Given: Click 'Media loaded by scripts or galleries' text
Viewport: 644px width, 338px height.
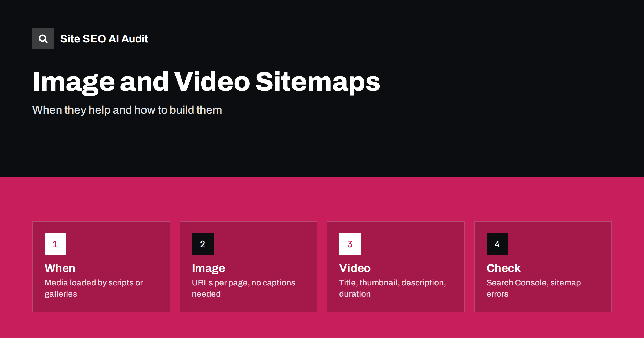Looking at the screenshot, I should 94,288.
